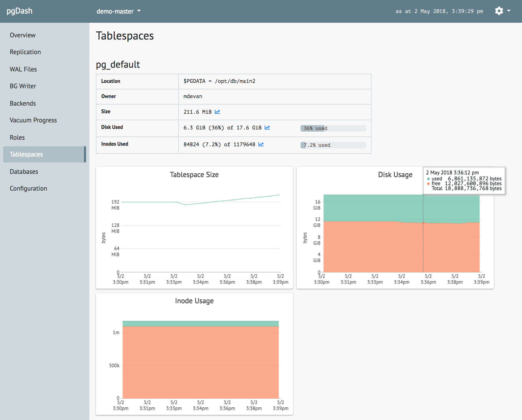Screen dimensions: 522x420
Task: Navigate to Databases section
Action: (x=24, y=171)
